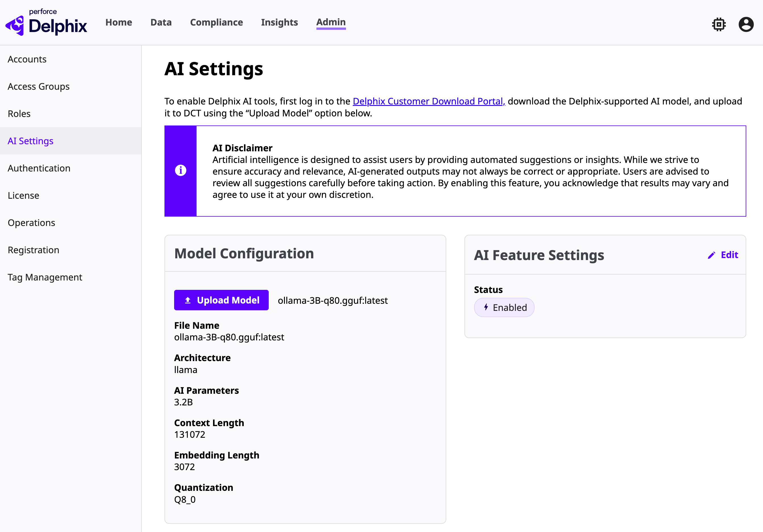The width and height of the screenshot is (763, 532).
Task: Click the Status label
Action: tap(488, 290)
